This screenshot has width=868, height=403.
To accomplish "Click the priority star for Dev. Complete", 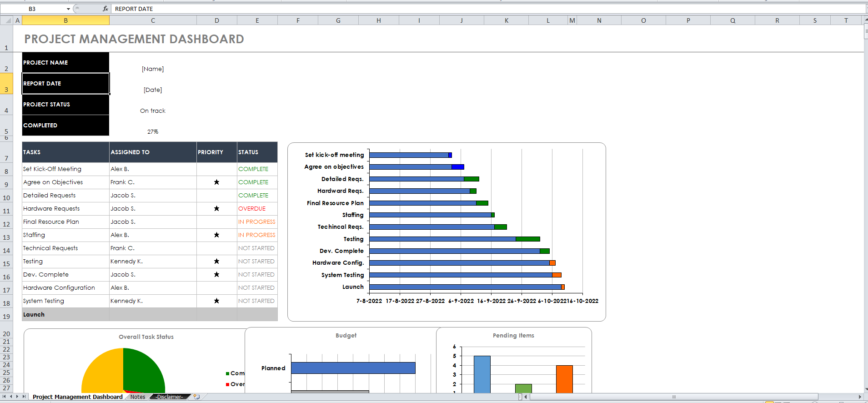I will click(217, 274).
